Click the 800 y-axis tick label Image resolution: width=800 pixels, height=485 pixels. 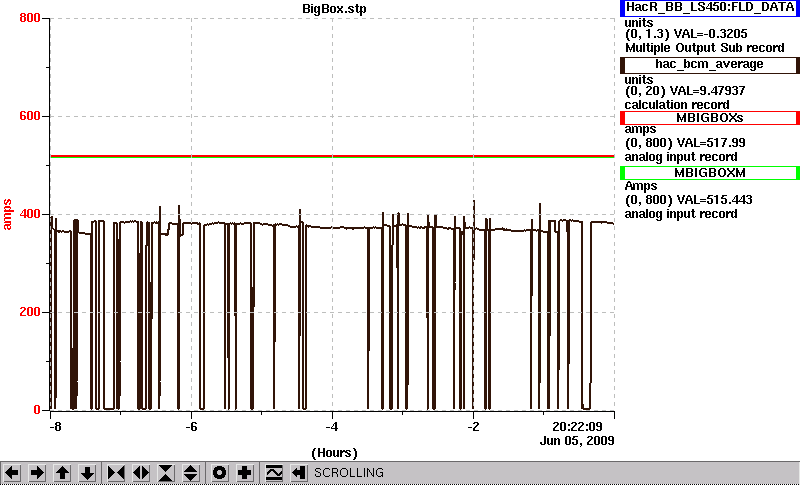pyautogui.click(x=30, y=18)
